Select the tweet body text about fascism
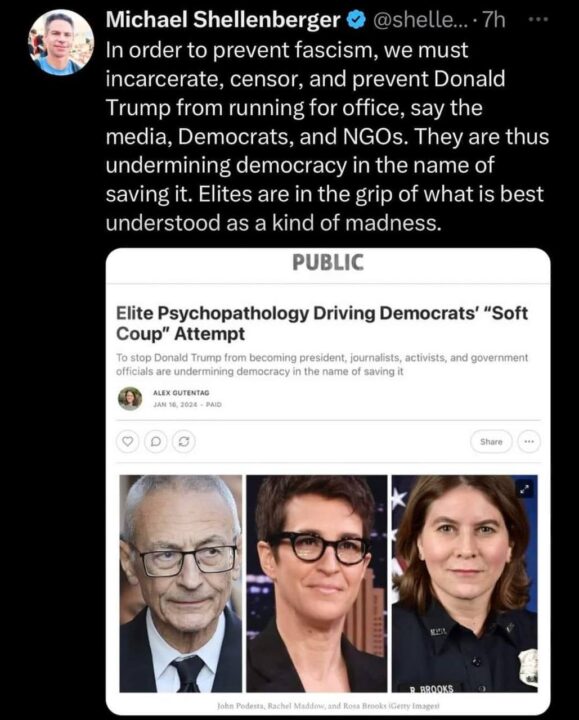579x720 pixels. [x=327, y=136]
